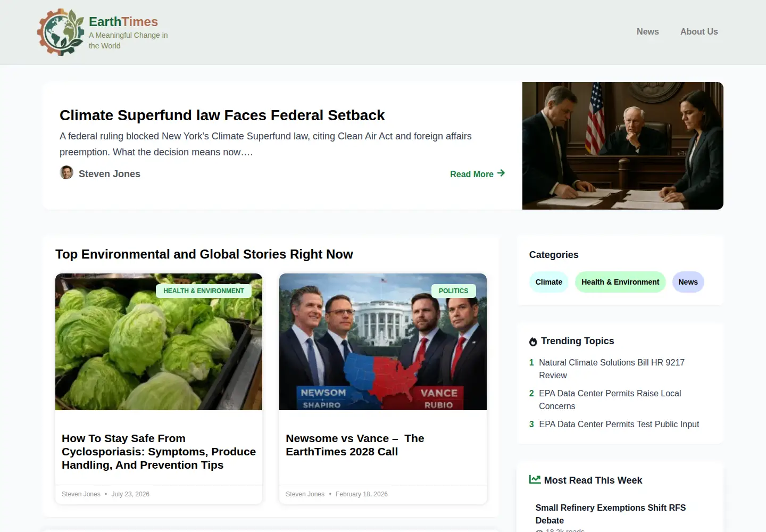Click the February 18, 2026 date
Viewport: 766px width, 532px height.
coord(362,494)
